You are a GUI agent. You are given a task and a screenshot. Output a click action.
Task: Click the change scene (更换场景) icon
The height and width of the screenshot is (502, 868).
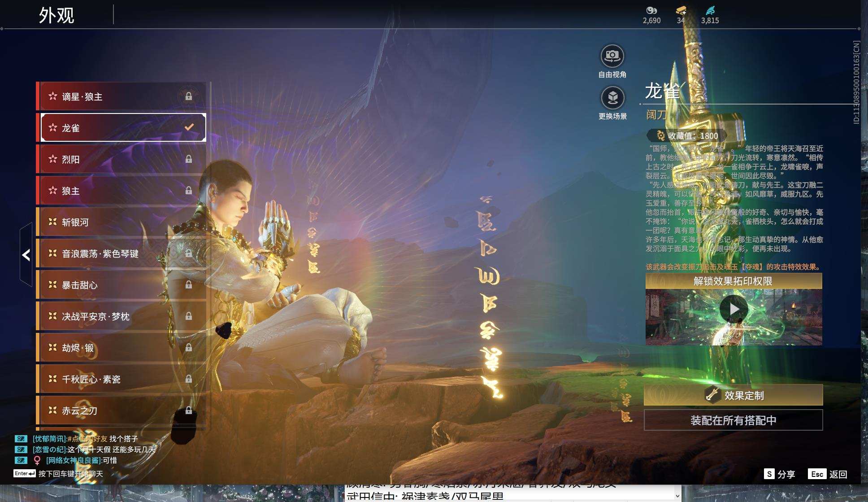612,98
